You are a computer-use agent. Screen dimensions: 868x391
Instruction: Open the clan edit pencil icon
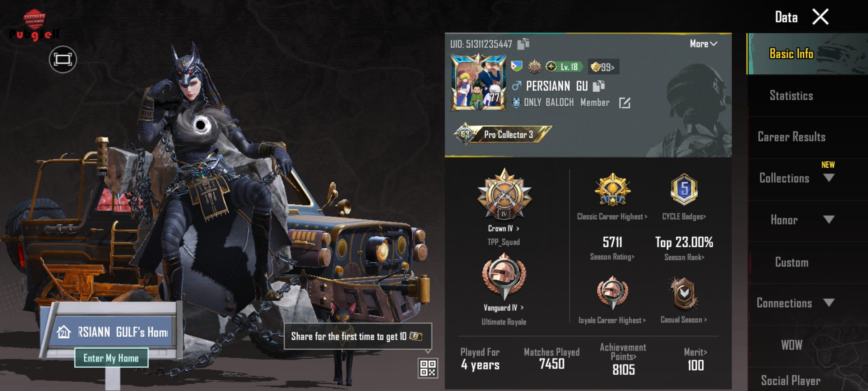[x=625, y=103]
